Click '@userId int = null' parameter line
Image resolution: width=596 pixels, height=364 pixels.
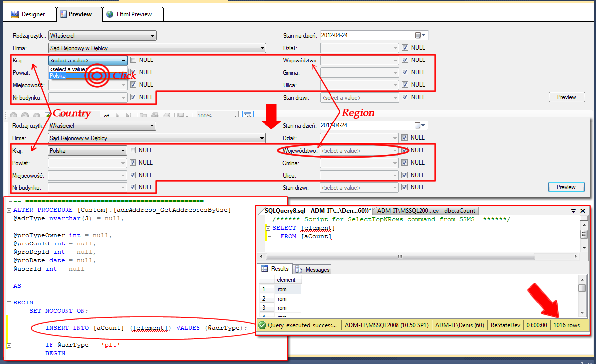pos(49,269)
